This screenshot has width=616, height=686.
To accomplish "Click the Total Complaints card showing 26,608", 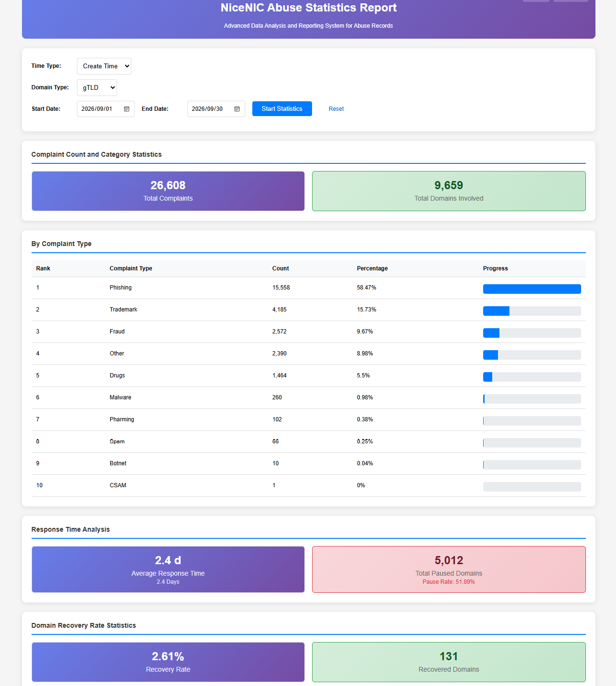I will (x=168, y=191).
